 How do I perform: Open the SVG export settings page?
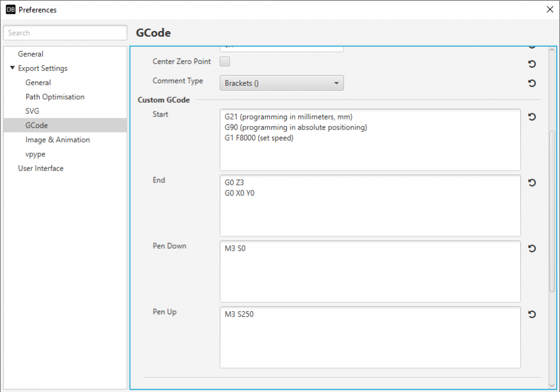click(x=32, y=111)
